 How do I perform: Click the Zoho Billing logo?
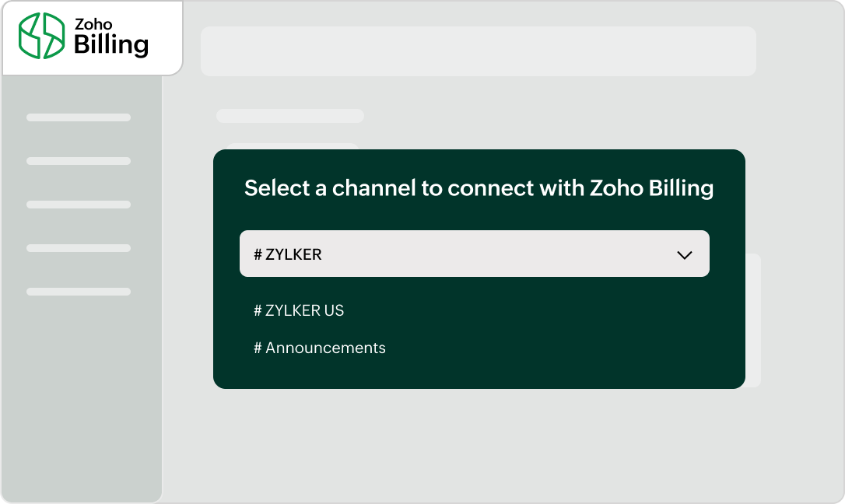point(86,37)
